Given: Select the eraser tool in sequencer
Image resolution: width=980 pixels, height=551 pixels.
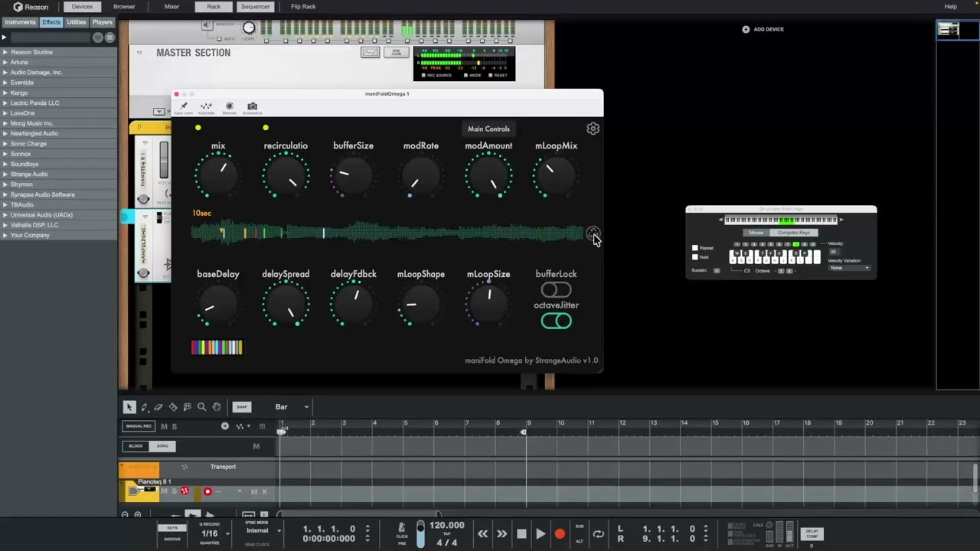Looking at the screenshot, I should (158, 407).
